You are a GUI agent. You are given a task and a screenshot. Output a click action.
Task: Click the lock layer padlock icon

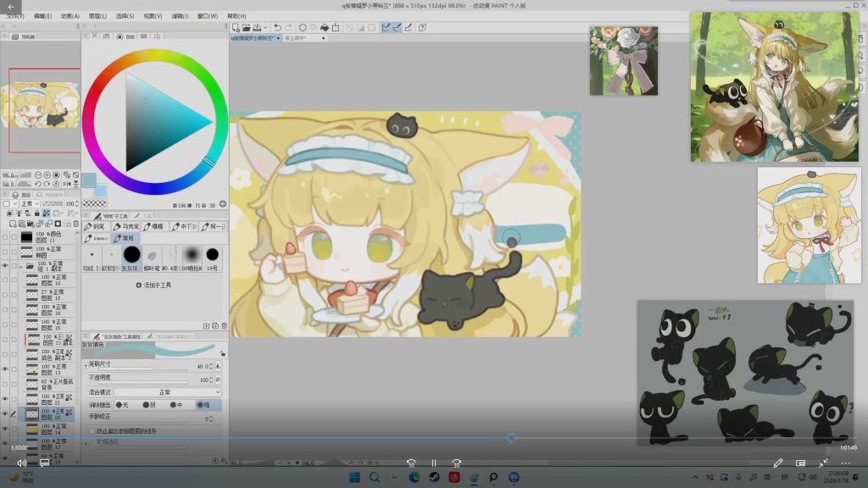click(37, 213)
